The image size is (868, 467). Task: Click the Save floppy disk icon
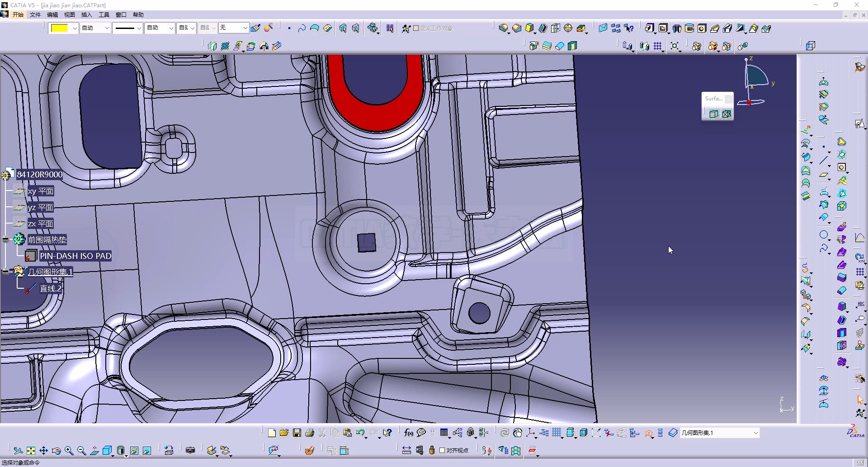tap(297, 433)
